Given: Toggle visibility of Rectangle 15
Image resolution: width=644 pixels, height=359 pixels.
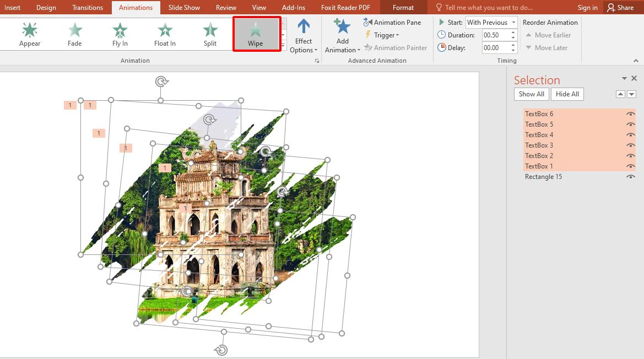Looking at the screenshot, I should click(631, 177).
